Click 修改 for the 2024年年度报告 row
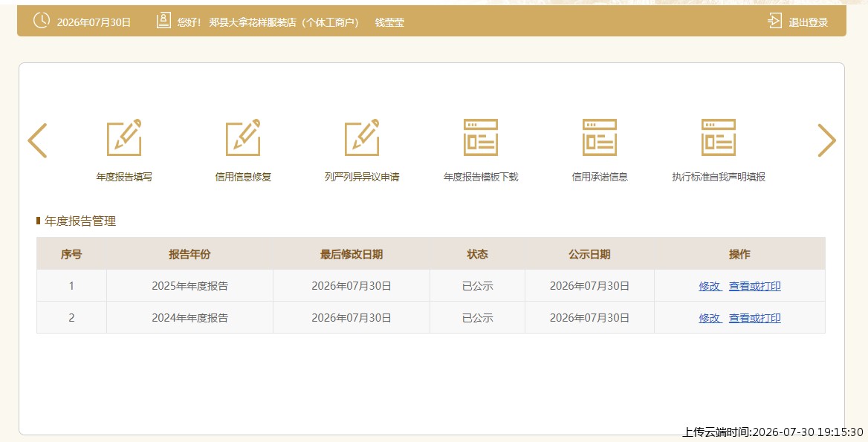 [x=710, y=318]
